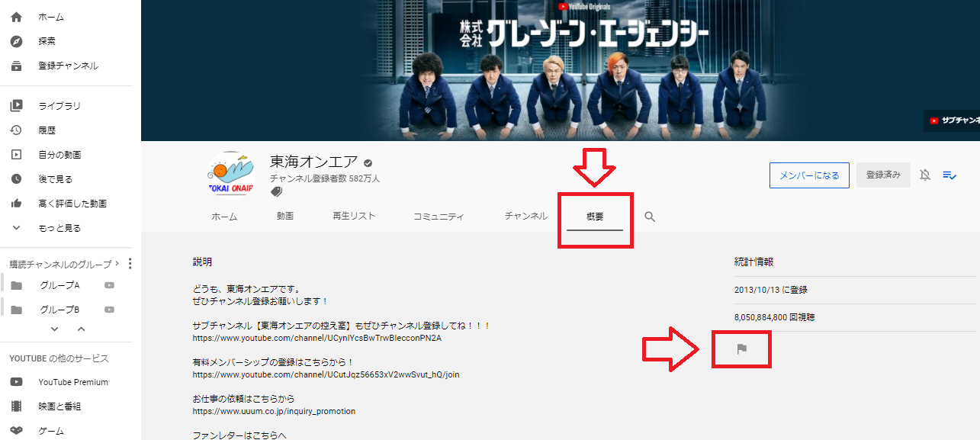
Task: Click the 統計情報 heading
Action: (x=753, y=262)
